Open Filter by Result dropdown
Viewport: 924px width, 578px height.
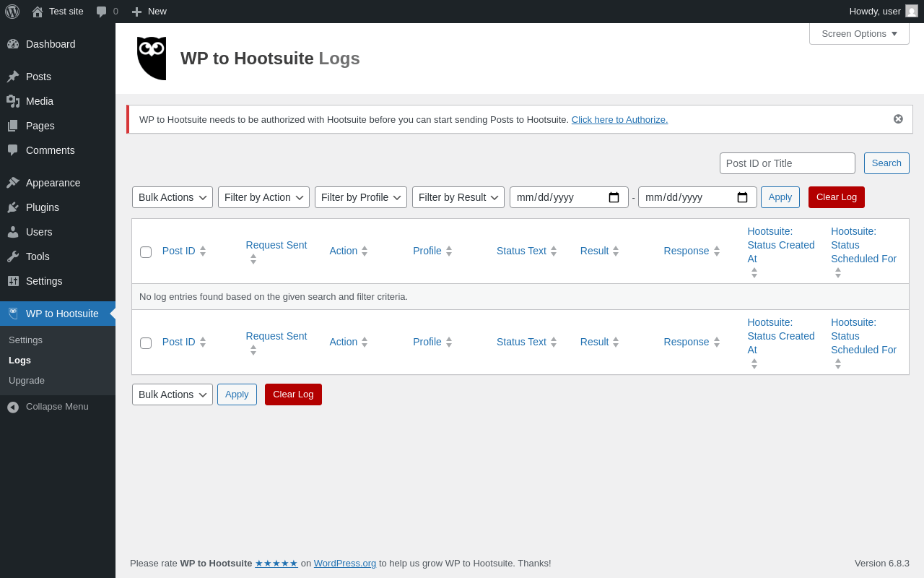pyautogui.click(x=458, y=197)
